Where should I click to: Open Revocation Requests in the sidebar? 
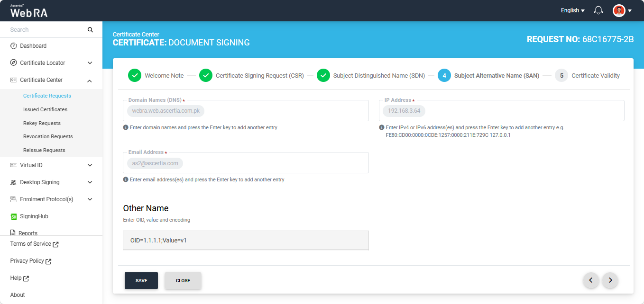pos(48,136)
